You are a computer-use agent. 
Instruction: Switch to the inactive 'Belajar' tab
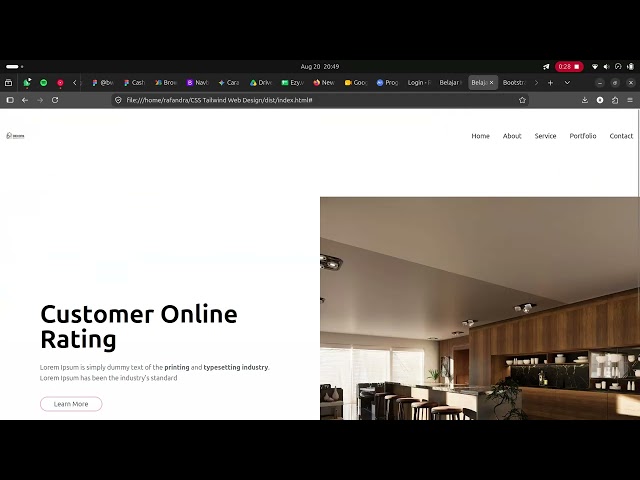451,83
